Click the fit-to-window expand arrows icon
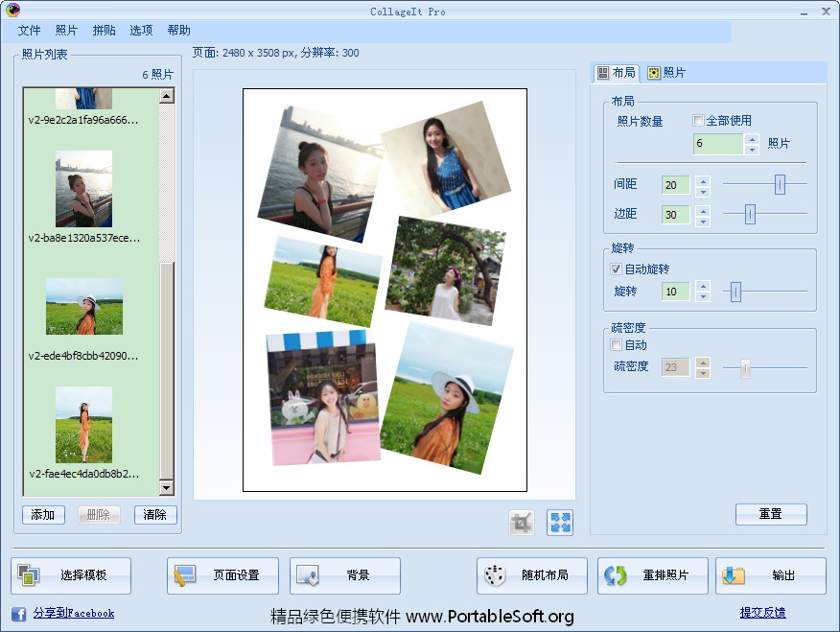Image resolution: width=840 pixels, height=632 pixels. pyautogui.click(x=560, y=523)
